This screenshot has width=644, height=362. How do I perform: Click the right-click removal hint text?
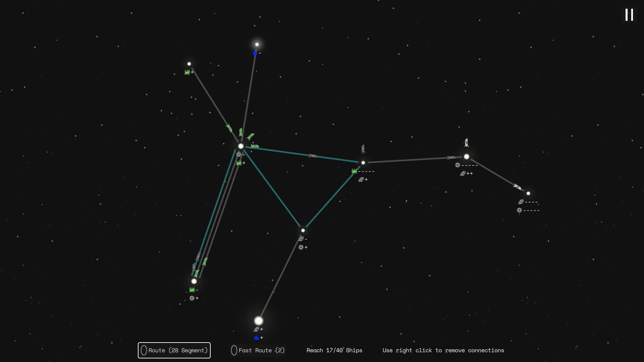click(x=443, y=350)
